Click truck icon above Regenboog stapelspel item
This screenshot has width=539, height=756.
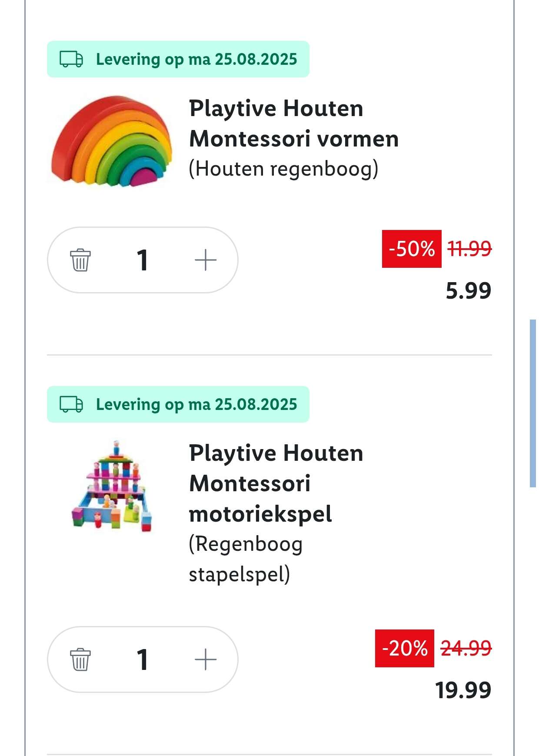71,404
